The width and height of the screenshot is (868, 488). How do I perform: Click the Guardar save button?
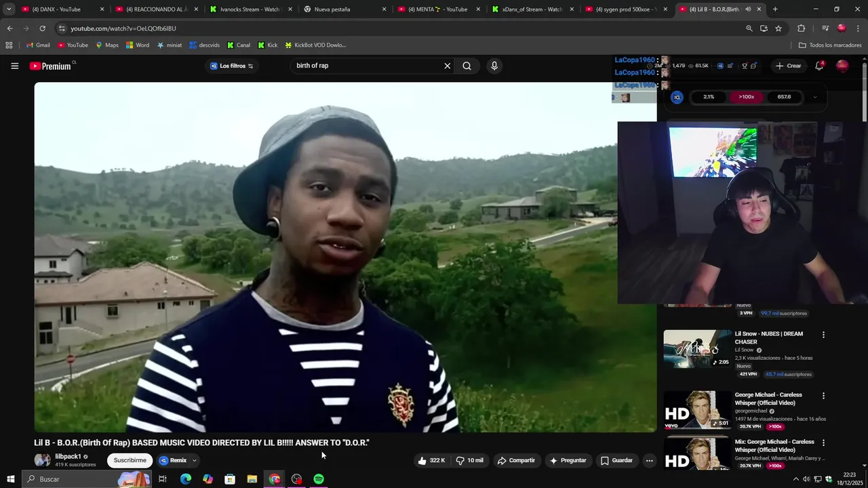[616, 460]
